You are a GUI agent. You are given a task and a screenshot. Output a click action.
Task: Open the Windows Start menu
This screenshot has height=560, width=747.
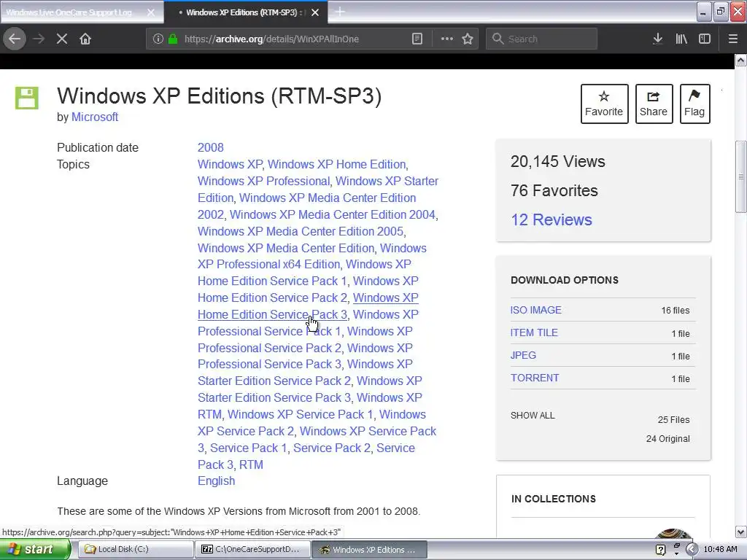pyautogui.click(x=34, y=549)
